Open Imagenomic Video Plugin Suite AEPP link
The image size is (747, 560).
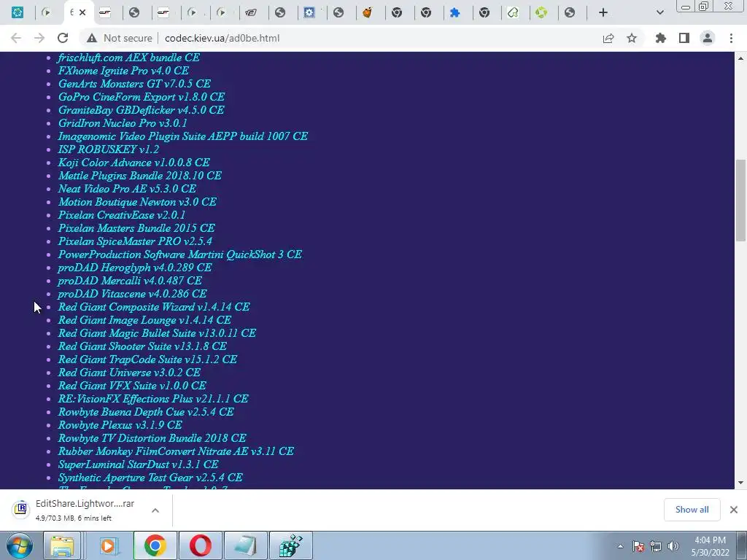(x=183, y=136)
